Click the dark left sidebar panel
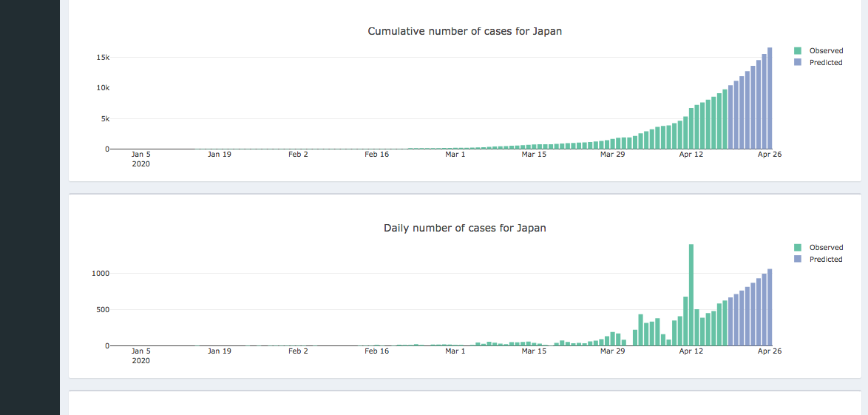 30,207
